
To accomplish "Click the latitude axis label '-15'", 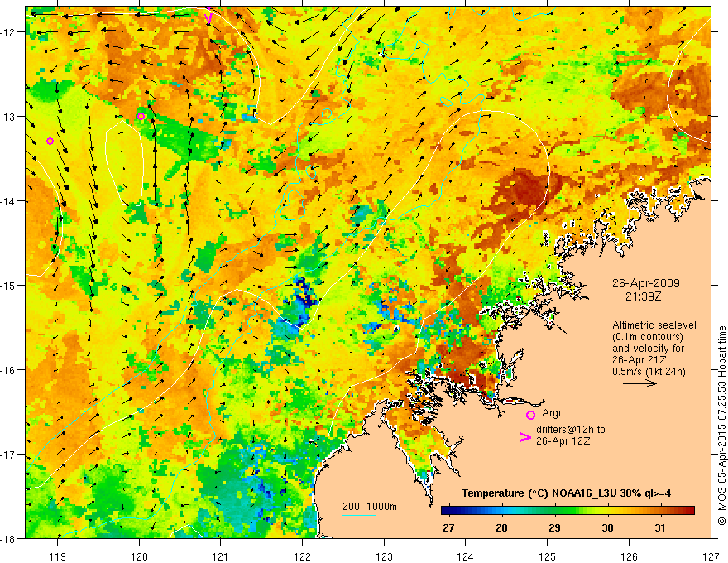I will [x=9, y=285].
